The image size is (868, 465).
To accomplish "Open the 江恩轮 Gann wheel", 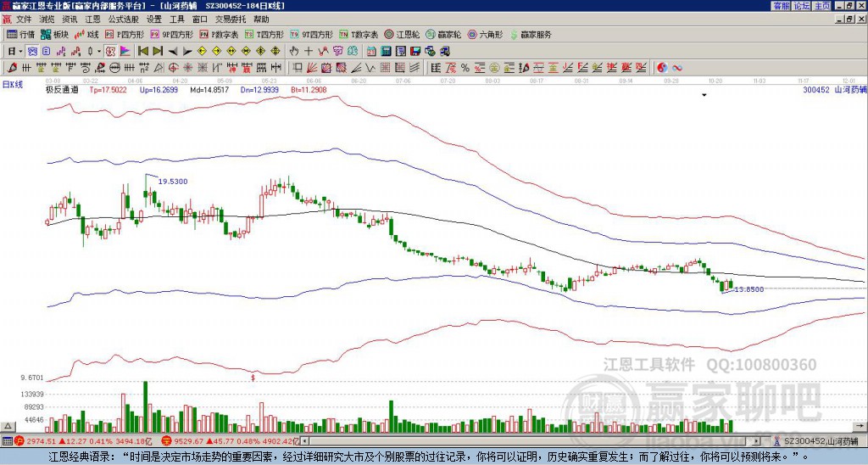I will pyautogui.click(x=402, y=34).
